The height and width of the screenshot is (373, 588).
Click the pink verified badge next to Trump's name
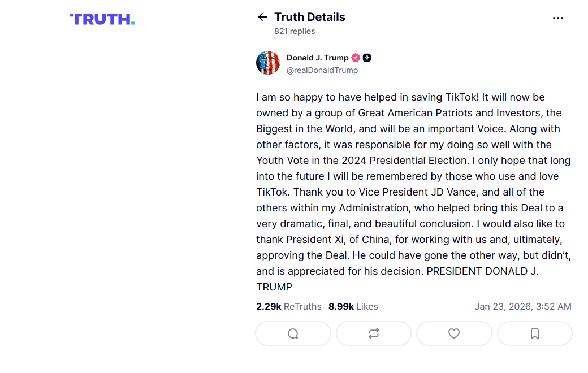pyautogui.click(x=355, y=57)
